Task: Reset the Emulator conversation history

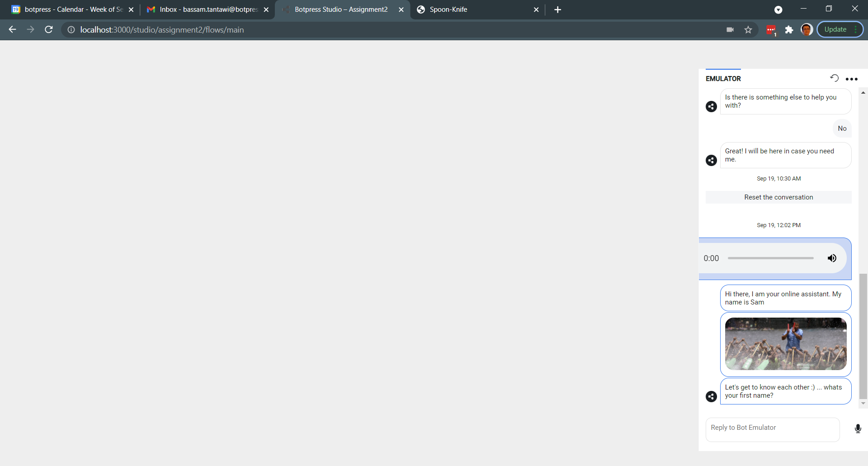Action: click(834, 78)
